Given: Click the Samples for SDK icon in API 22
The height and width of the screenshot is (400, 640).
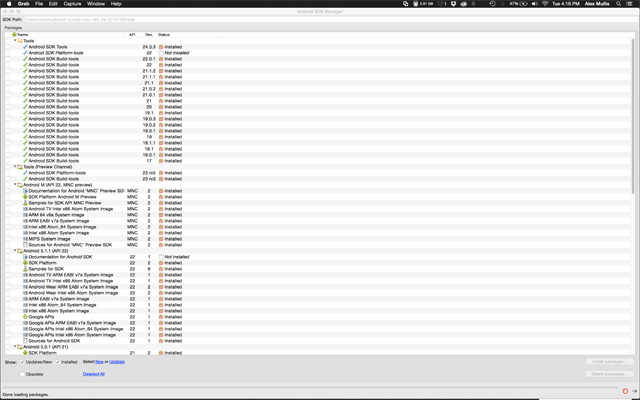Looking at the screenshot, I should 25,269.
